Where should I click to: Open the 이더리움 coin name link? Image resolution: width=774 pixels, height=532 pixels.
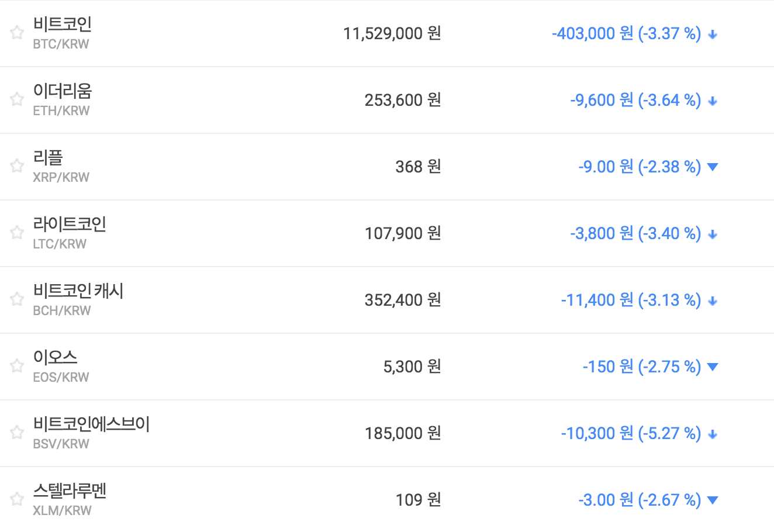pyautogui.click(x=63, y=91)
